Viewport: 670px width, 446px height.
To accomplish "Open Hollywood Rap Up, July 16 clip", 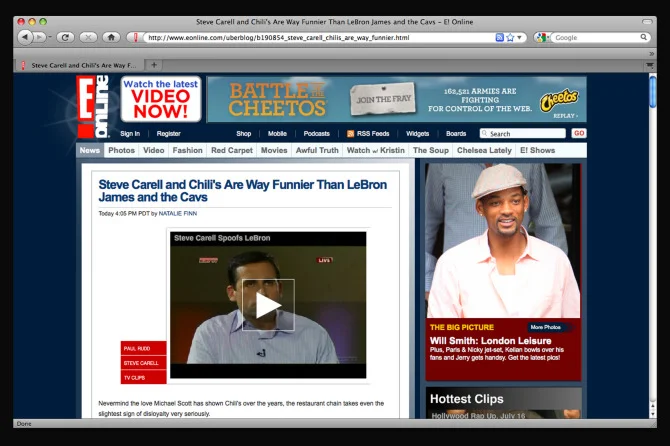I will pyautogui.click(x=478, y=416).
